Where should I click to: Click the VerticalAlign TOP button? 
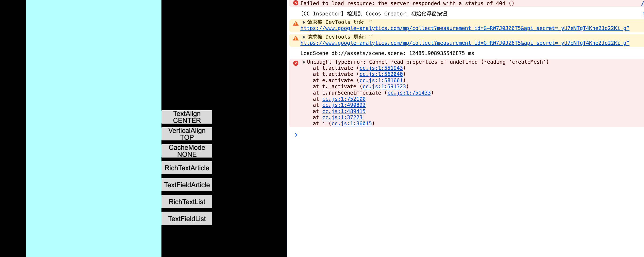(x=187, y=134)
